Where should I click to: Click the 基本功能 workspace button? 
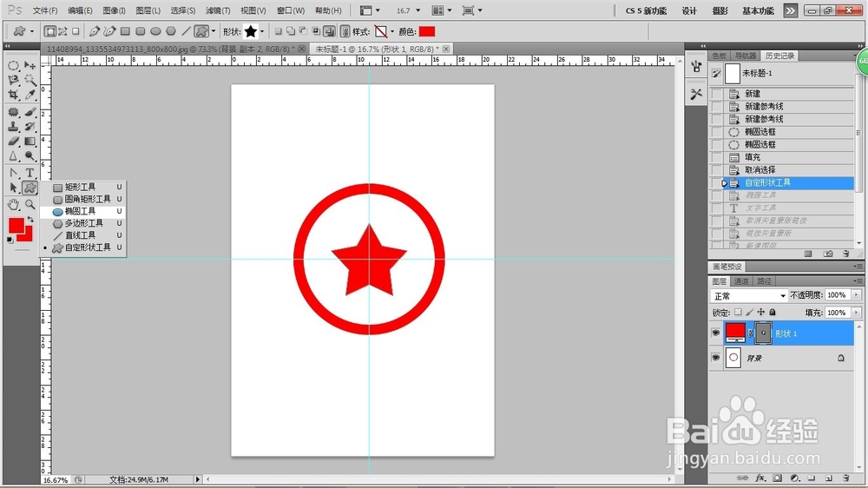click(x=758, y=10)
